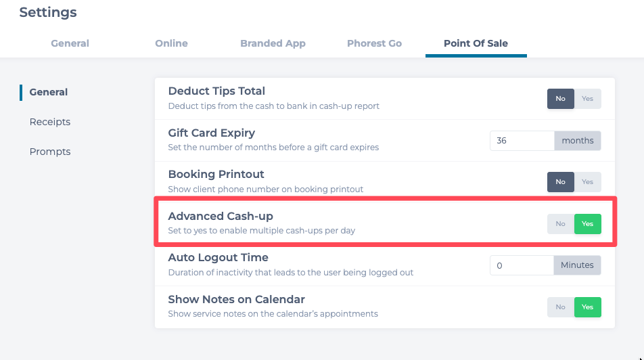Viewport: 644px width, 360px height.
Task: Click the Gift Card Expiry months field
Action: tap(522, 141)
